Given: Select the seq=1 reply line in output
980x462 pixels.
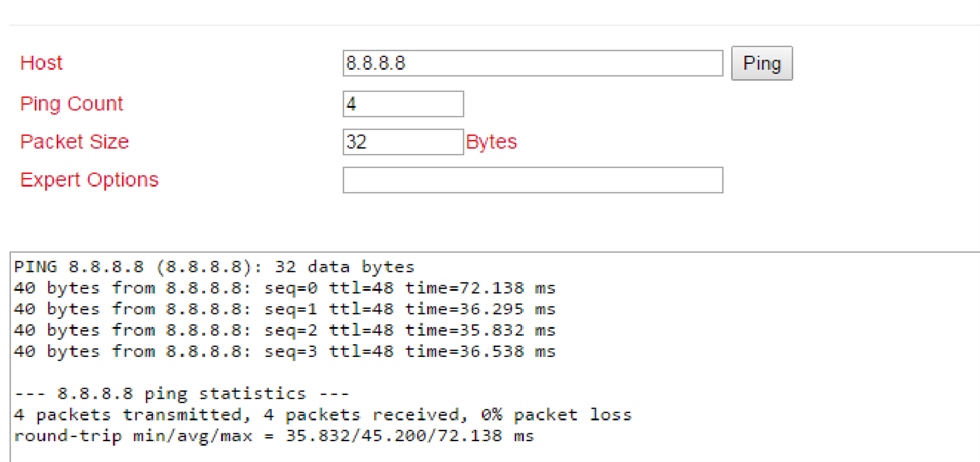Looking at the screenshot, I should pos(284,309).
